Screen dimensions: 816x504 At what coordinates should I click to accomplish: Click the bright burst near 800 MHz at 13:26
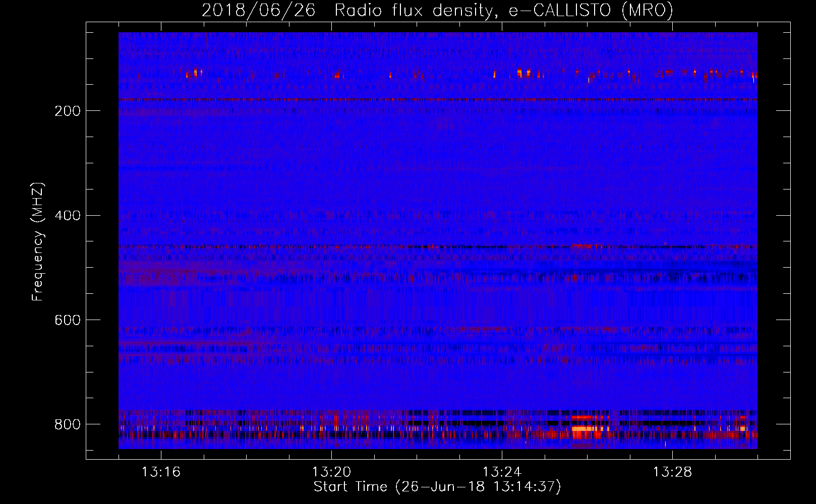click(590, 428)
